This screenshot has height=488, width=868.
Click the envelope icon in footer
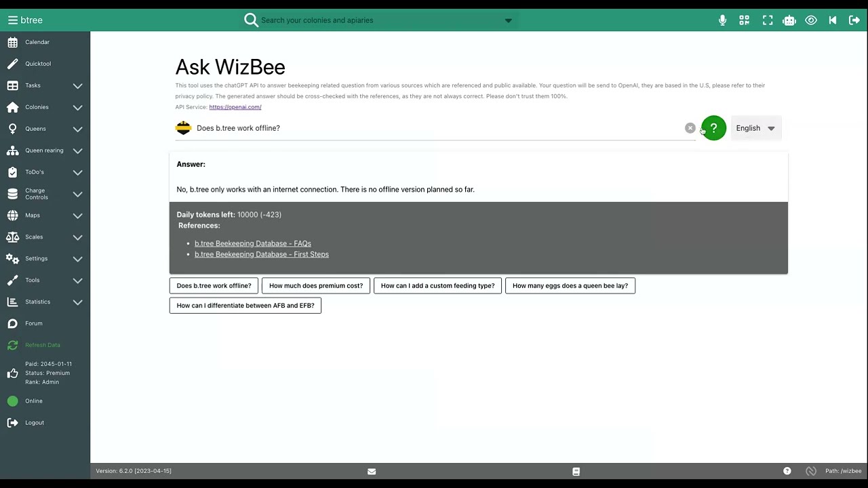[372, 471]
